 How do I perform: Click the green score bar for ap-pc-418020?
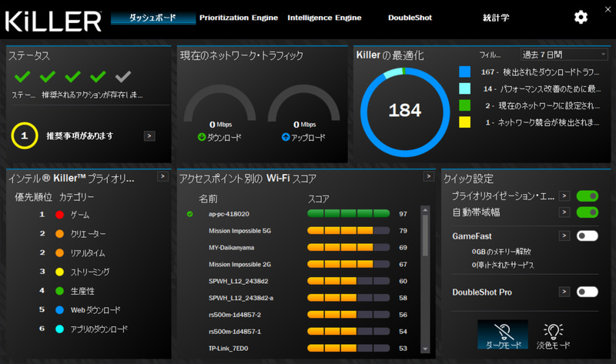point(348,214)
